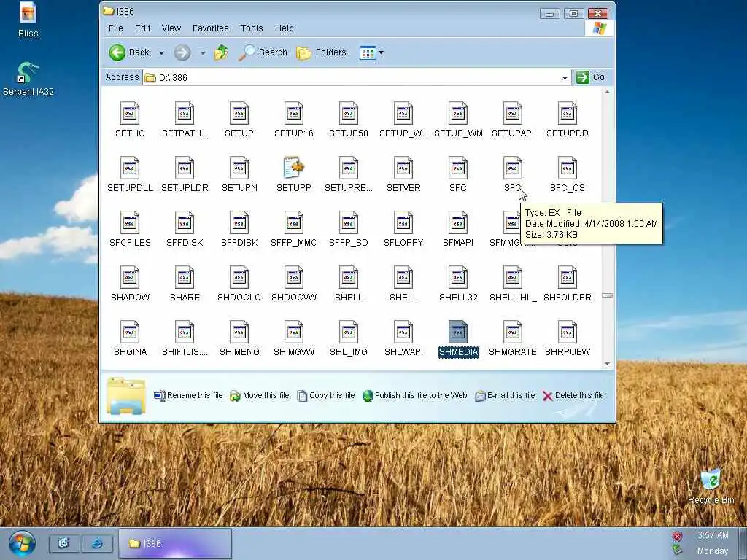Open the Forward history dropdown arrow
747x560 pixels.
point(203,52)
